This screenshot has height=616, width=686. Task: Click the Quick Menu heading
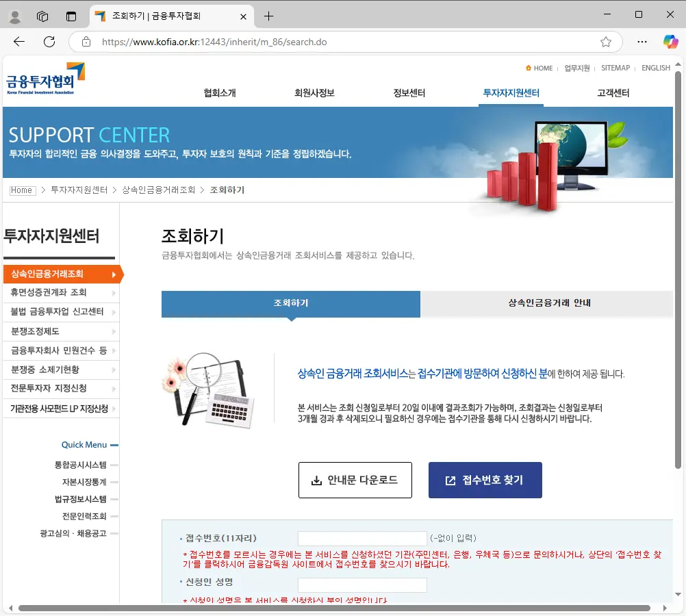pyautogui.click(x=84, y=444)
